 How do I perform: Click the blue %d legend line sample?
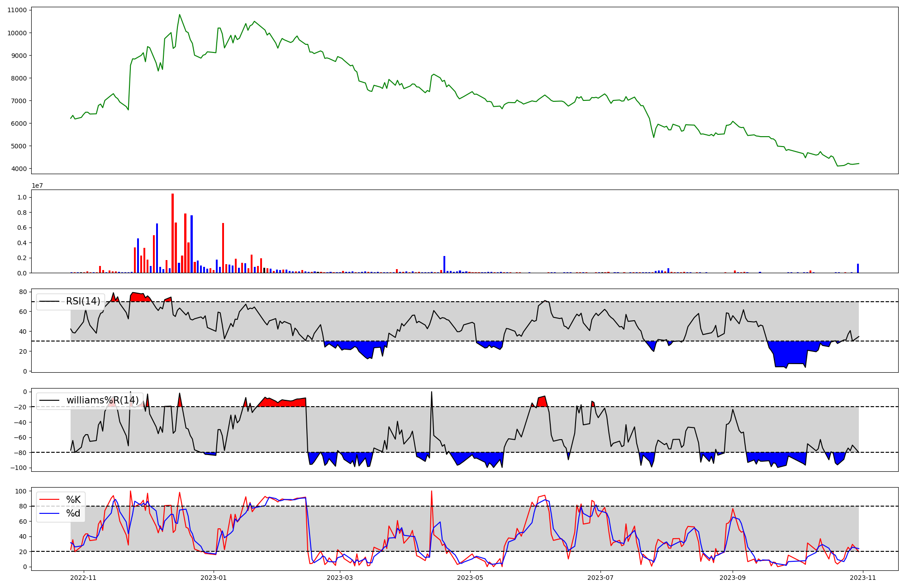pos(49,513)
